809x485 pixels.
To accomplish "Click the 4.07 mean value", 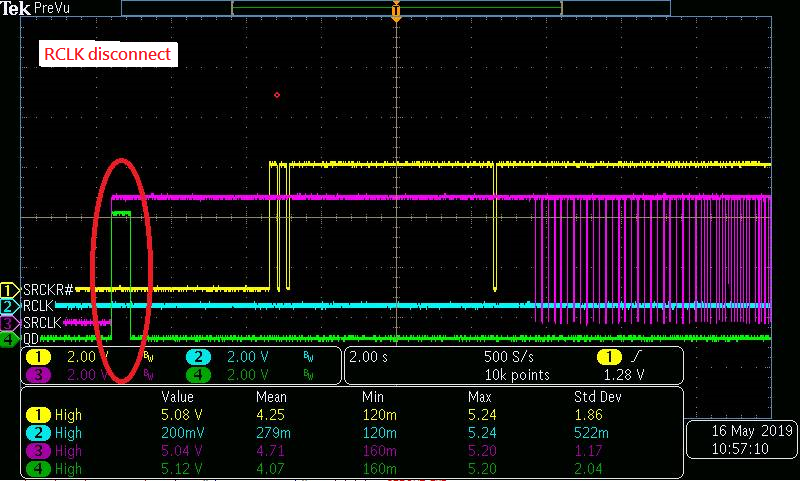I will [270, 469].
